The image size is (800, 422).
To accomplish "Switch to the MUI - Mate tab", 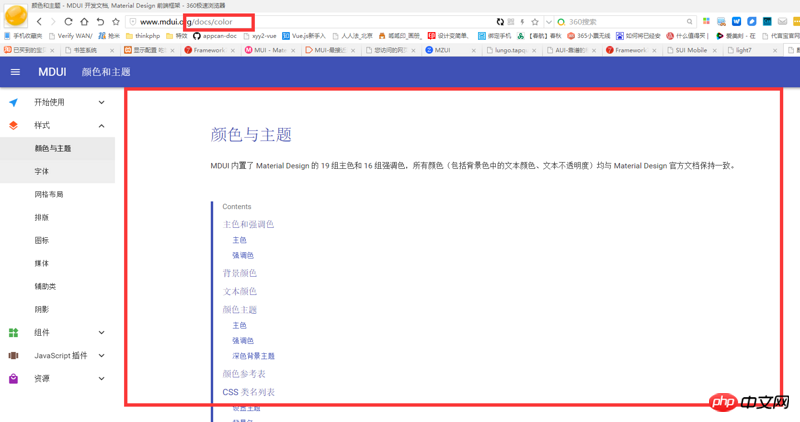I will (270, 50).
